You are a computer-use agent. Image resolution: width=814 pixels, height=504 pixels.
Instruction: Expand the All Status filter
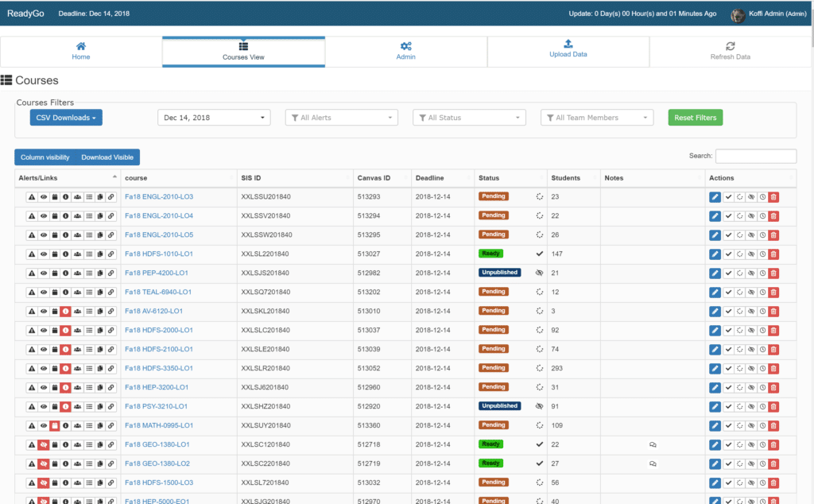click(469, 117)
